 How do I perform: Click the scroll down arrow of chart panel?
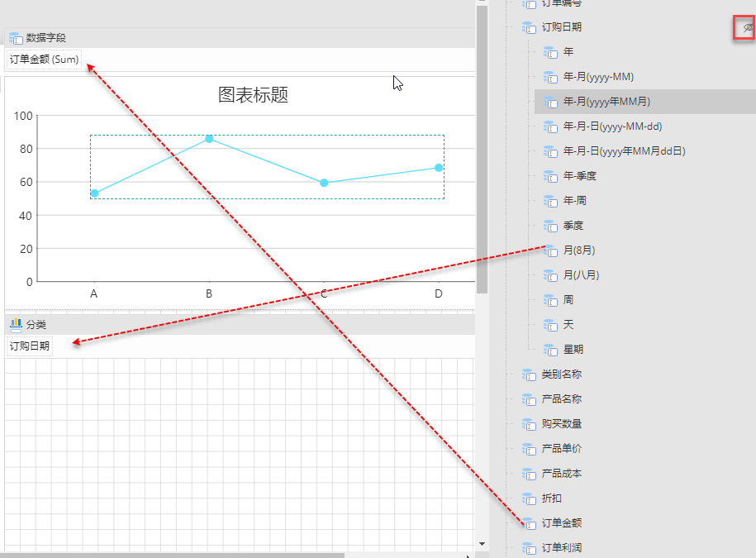482,543
